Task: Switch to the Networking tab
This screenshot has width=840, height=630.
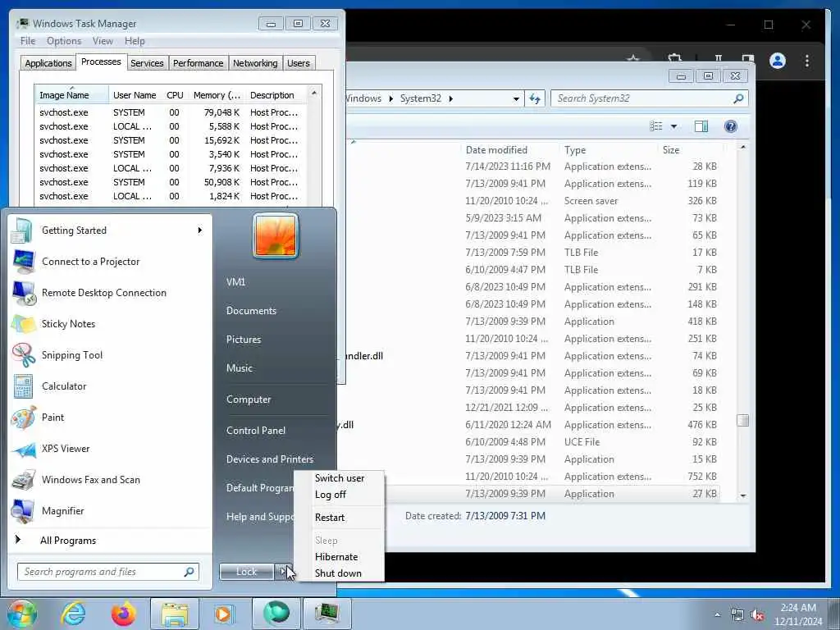Action: point(255,63)
